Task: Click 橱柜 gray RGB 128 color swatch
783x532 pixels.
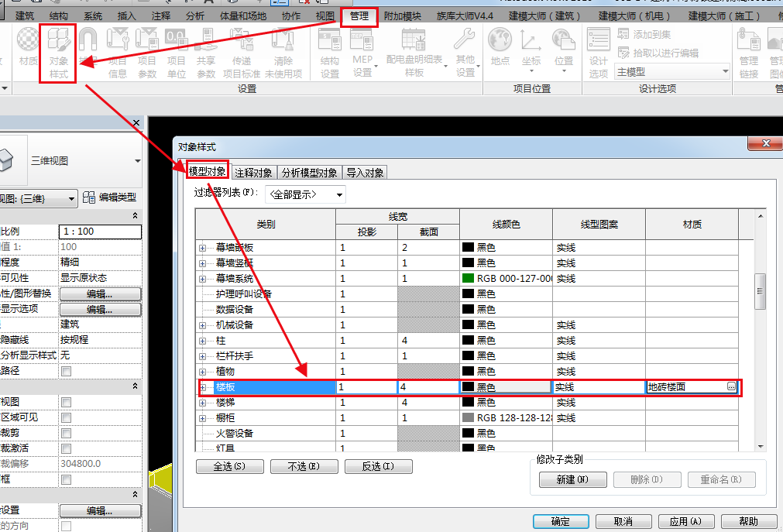Action: point(468,417)
